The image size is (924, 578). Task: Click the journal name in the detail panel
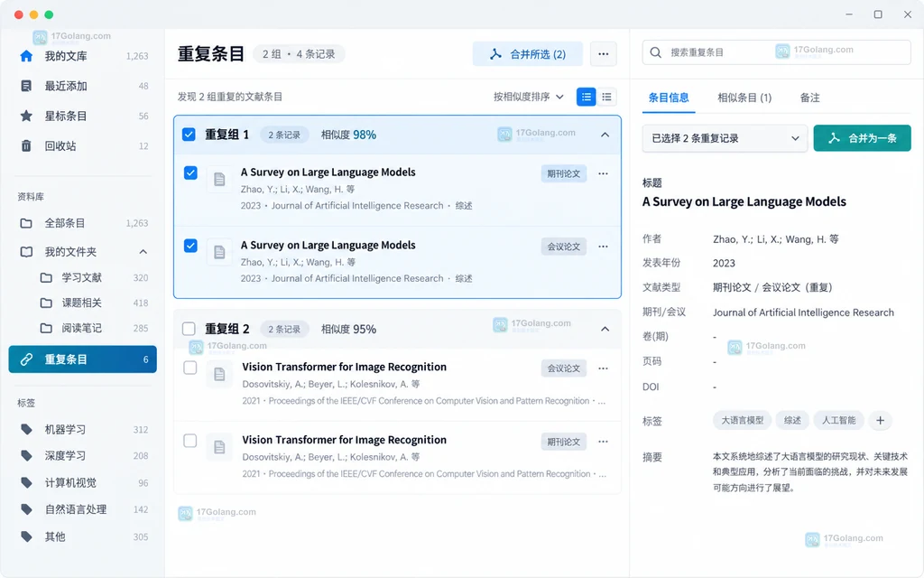point(803,312)
